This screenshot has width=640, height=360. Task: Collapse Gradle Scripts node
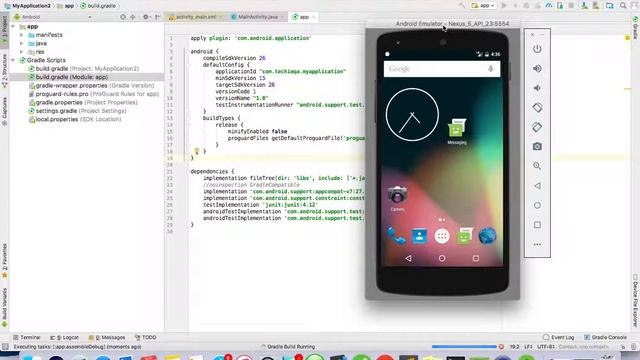tap(13, 60)
